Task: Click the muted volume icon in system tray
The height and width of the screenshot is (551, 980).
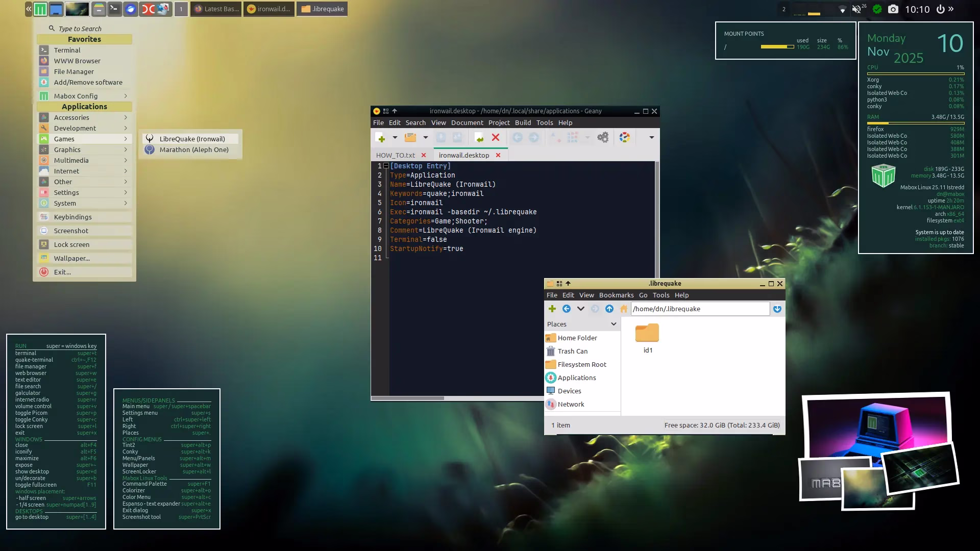Action: 856,9
